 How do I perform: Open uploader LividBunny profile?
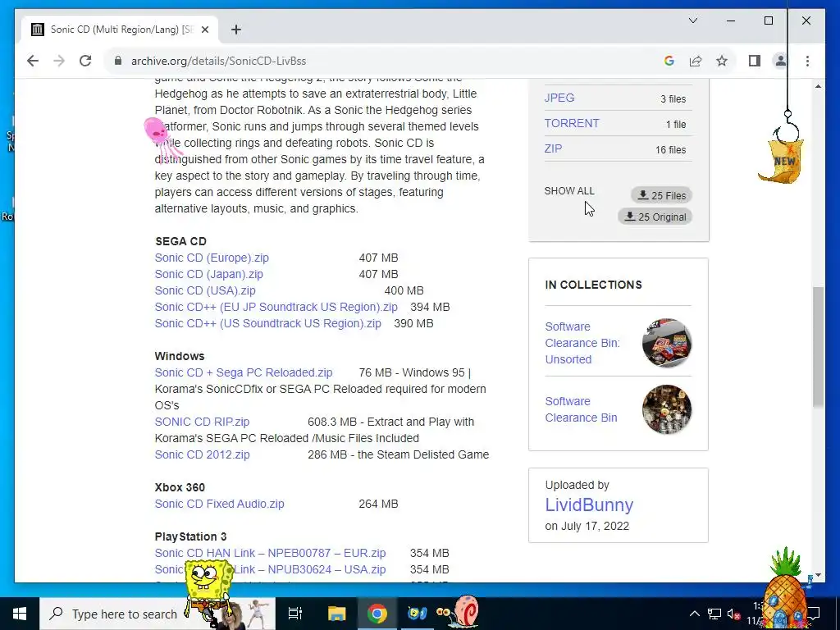589,504
